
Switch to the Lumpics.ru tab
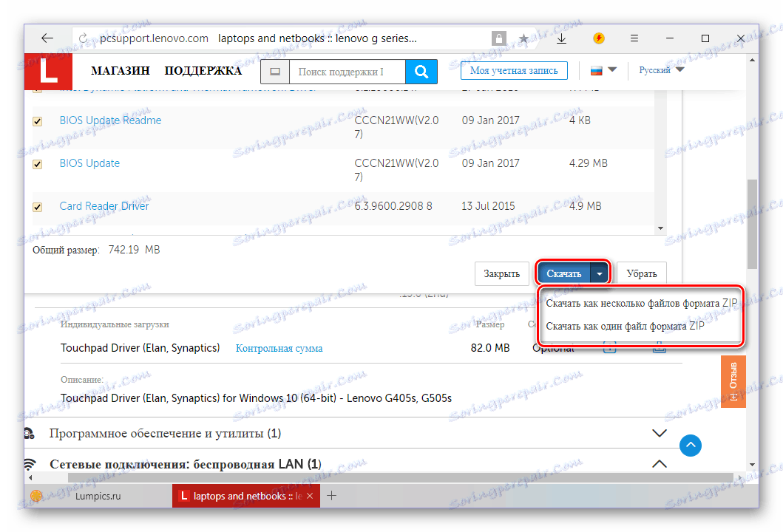coord(98,496)
